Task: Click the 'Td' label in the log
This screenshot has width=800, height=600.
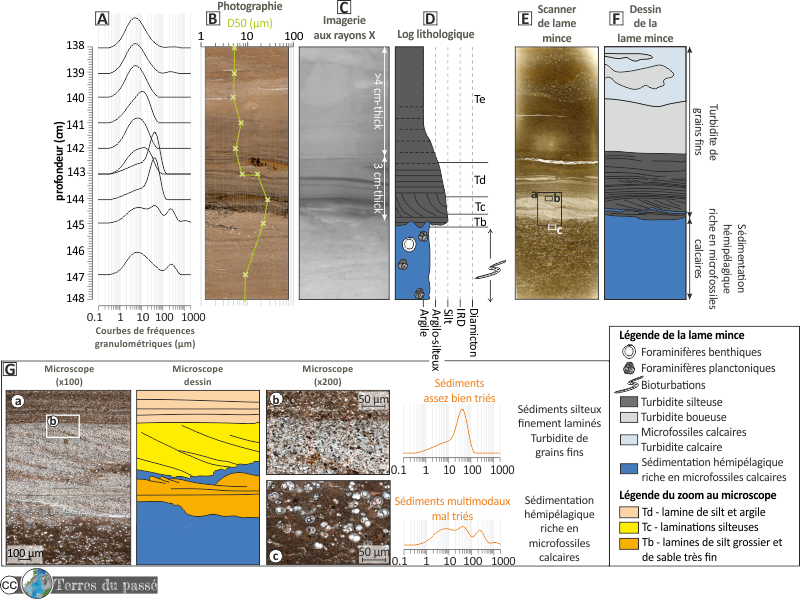Action: click(480, 180)
